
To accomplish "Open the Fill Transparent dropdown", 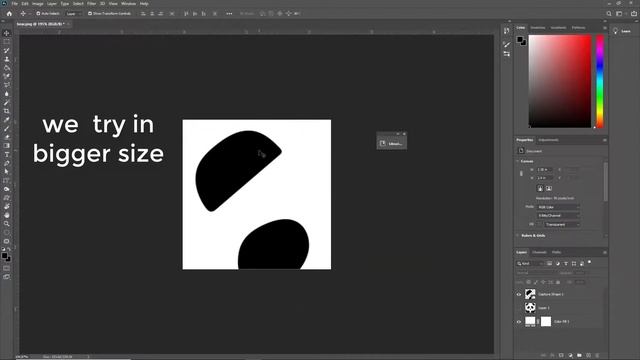I will click(562, 224).
